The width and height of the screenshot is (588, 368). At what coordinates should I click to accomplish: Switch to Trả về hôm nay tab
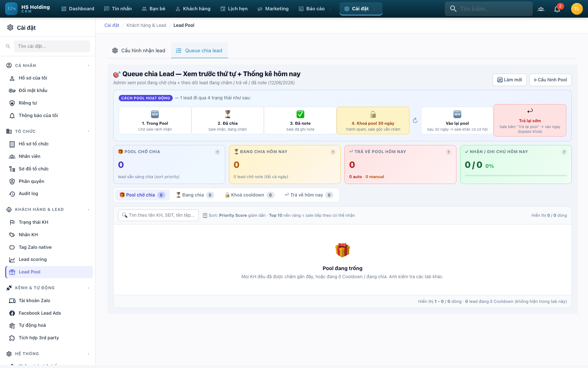309,195
